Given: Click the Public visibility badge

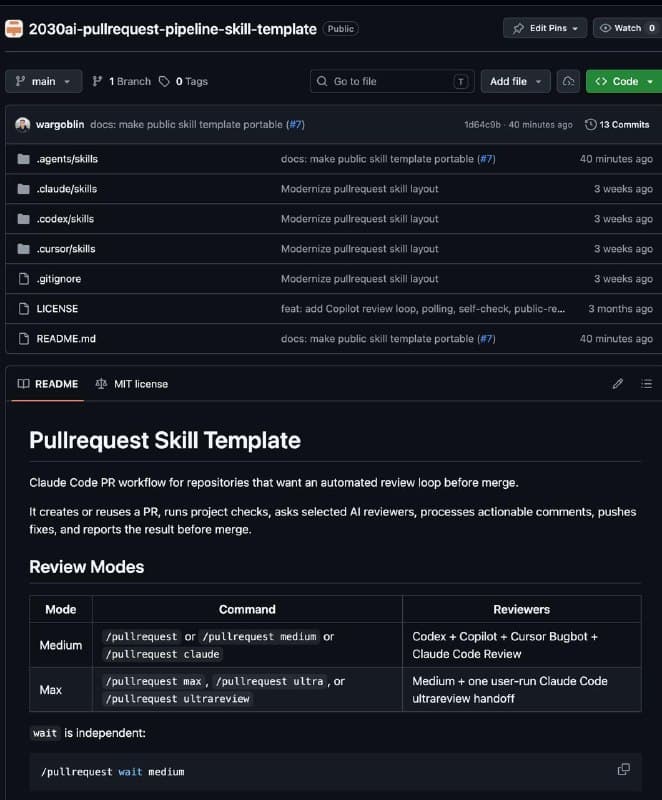Looking at the screenshot, I should 341,29.
